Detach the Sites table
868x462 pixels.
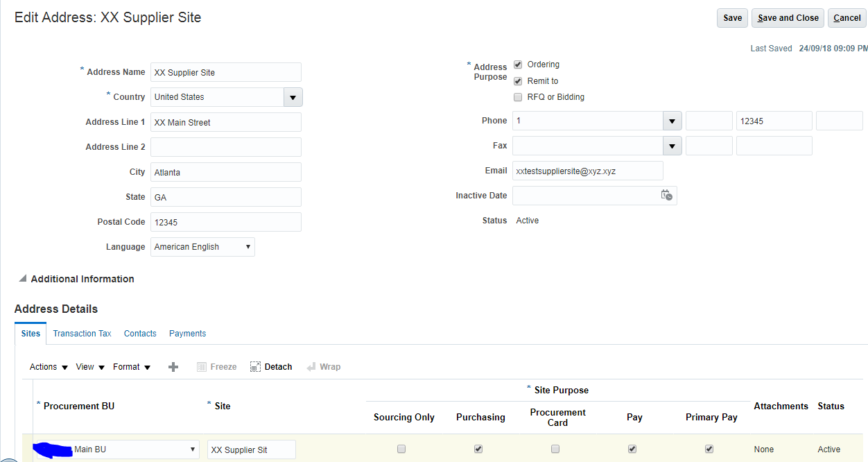point(270,366)
